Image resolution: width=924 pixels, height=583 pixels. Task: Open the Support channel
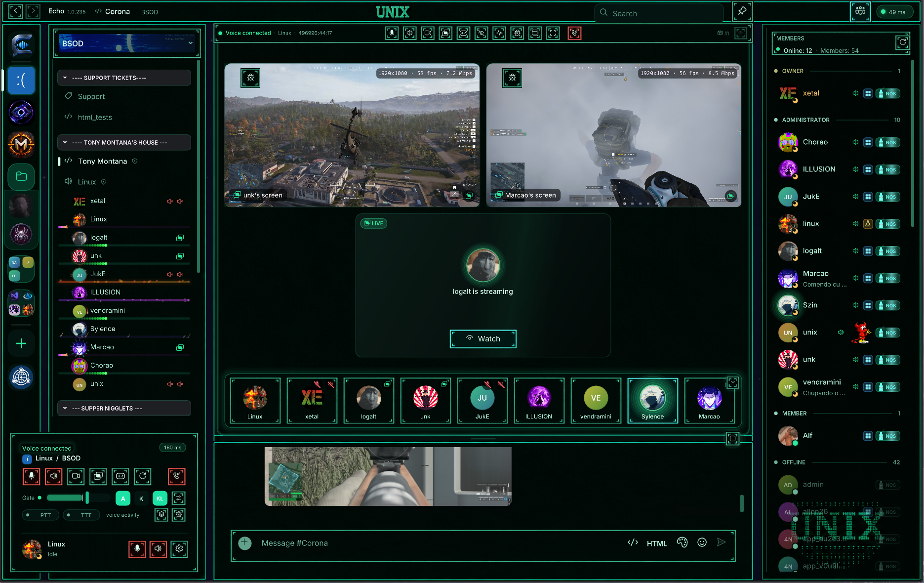click(124, 96)
